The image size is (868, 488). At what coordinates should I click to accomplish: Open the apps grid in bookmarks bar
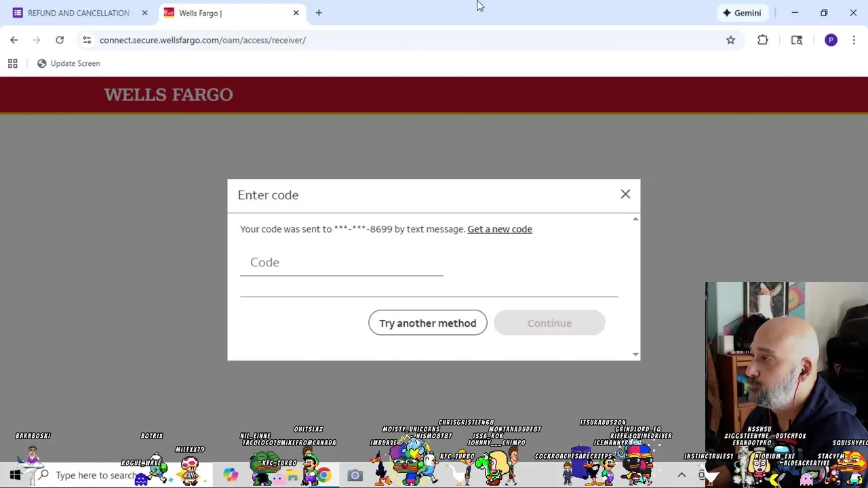point(12,64)
